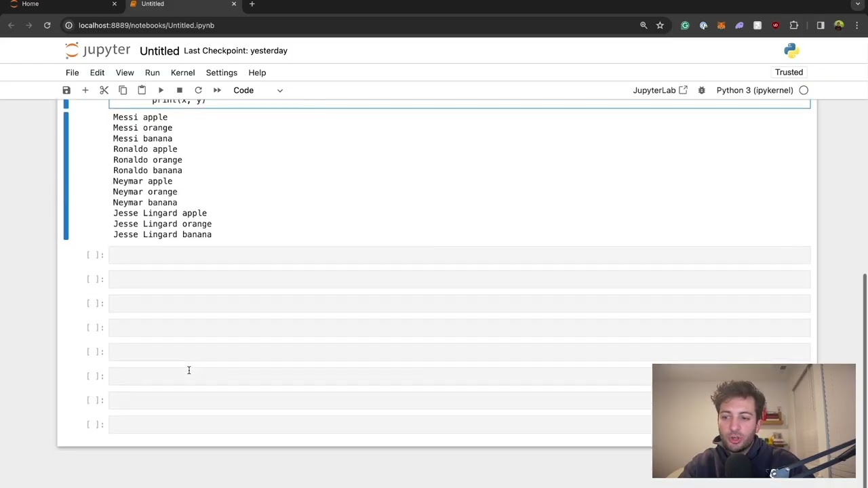The image size is (868, 488).
Task: Bookmark this page star icon
Action: tap(660, 26)
